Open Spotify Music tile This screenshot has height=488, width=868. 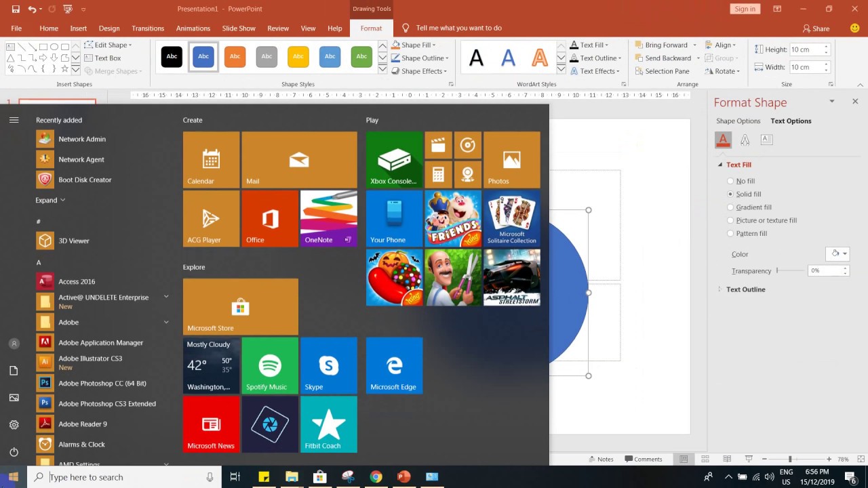[x=270, y=365]
